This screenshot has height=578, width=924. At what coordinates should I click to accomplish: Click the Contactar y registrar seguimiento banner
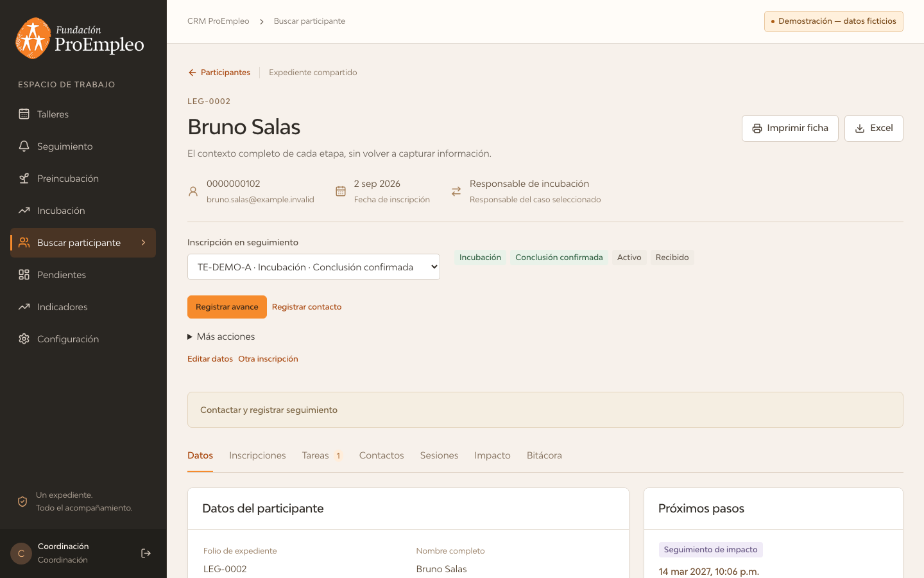(x=545, y=410)
